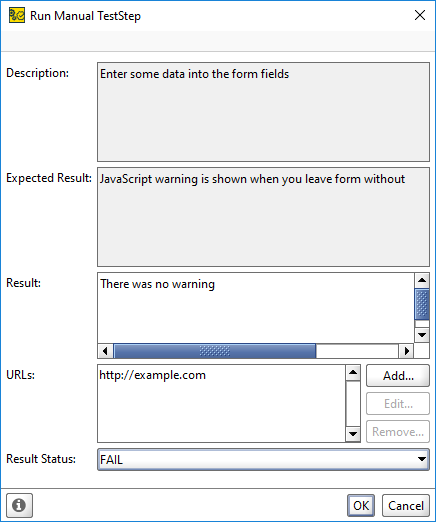Click Result box scroll down arrow
The width and height of the screenshot is (436, 522).
(x=422, y=335)
